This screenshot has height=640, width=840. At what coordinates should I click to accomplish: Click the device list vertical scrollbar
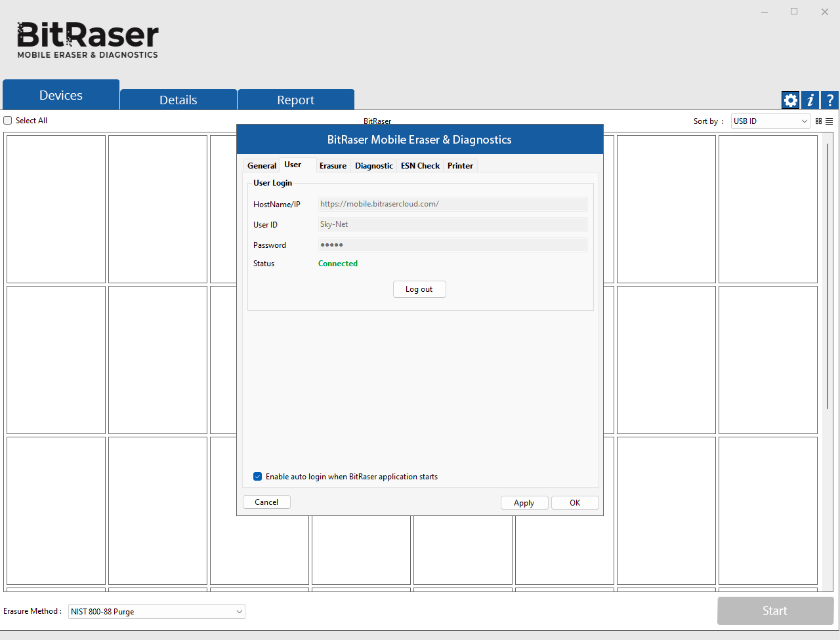click(828, 275)
